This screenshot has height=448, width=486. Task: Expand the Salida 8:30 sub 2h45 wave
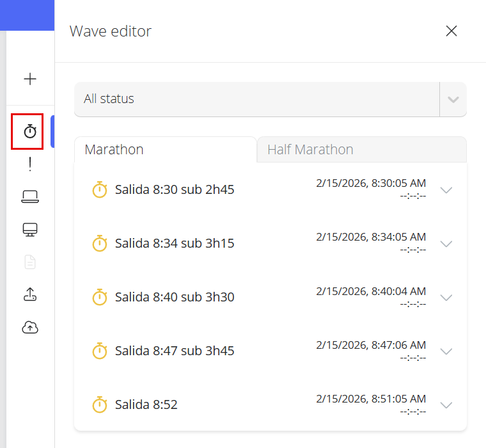pyautogui.click(x=446, y=190)
